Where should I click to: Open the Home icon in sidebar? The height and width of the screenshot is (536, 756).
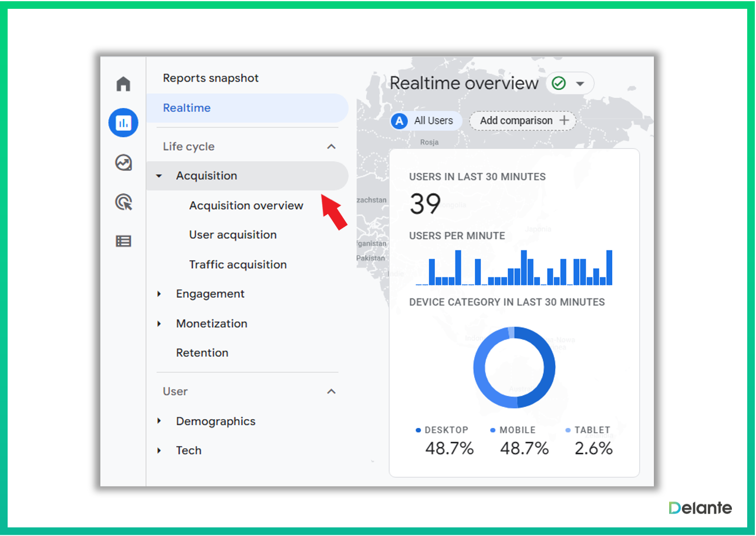click(123, 84)
